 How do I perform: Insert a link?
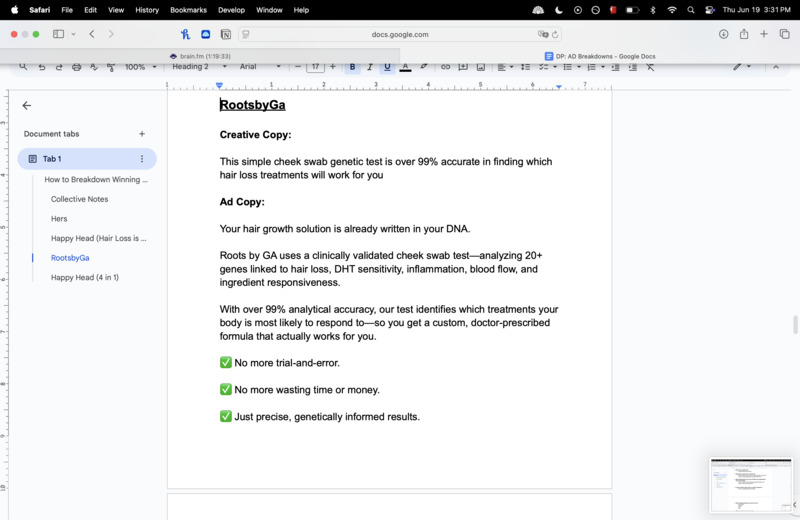tap(445, 67)
